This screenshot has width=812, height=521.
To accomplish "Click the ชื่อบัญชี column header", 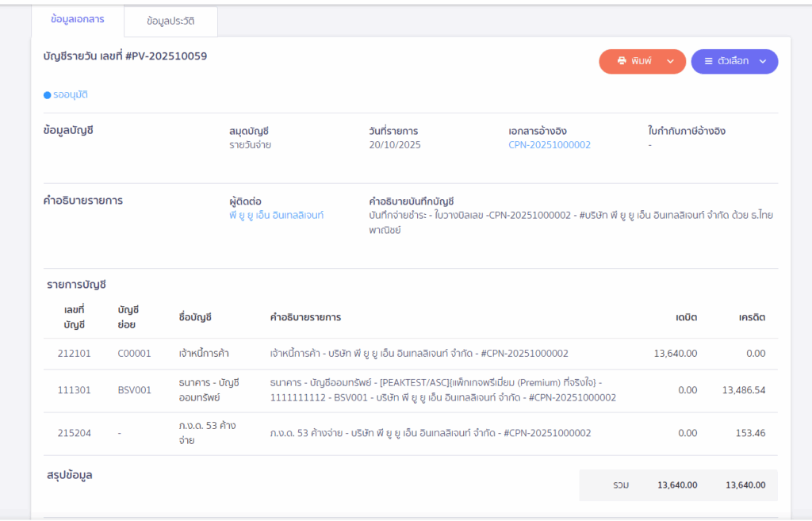I will (x=195, y=317).
